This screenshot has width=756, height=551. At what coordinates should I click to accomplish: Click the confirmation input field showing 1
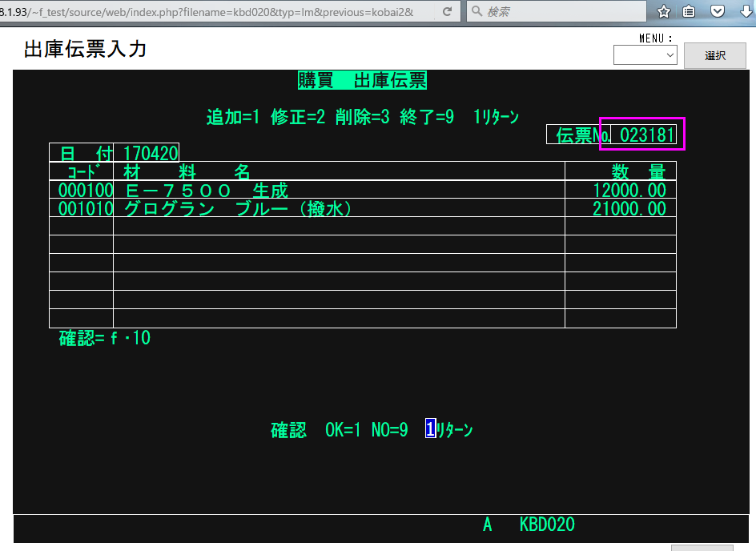pos(430,430)
